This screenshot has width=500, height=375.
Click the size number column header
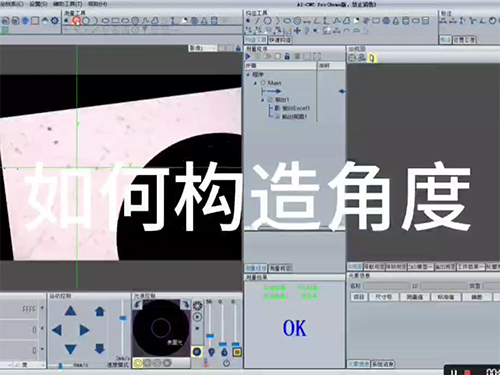click(384, 297)
